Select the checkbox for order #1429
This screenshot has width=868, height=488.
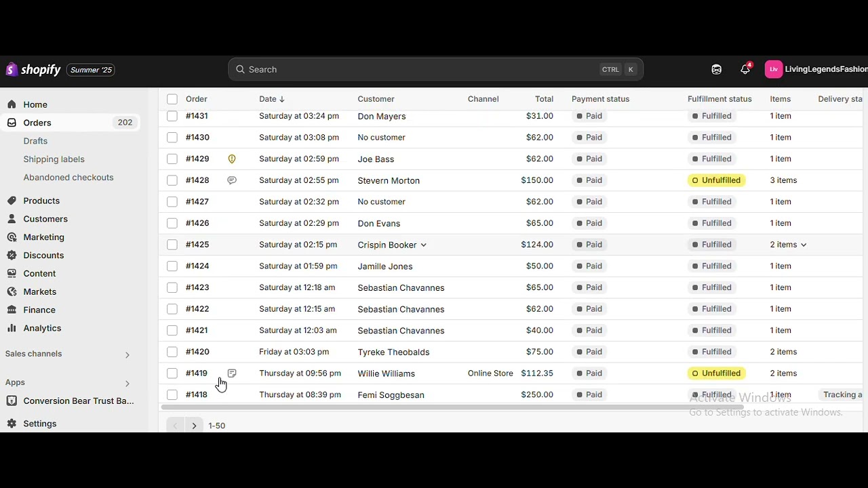[172, 159]
